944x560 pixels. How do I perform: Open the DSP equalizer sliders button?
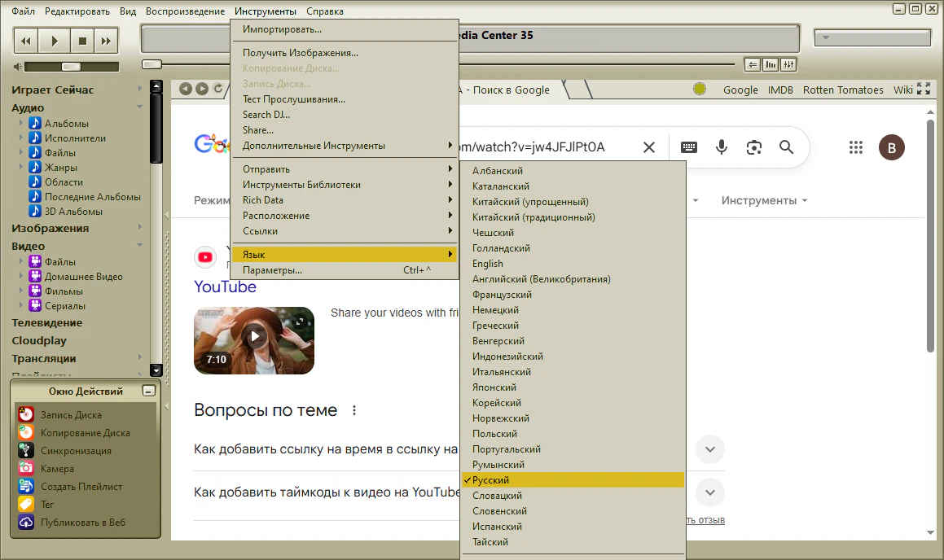pyautogui.click(x=788, y=64)
